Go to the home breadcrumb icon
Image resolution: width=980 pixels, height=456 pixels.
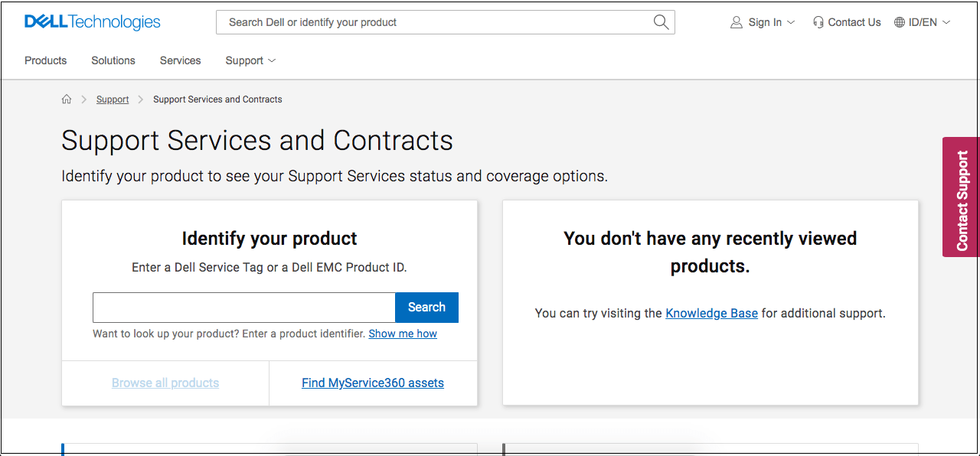tap(67, 99)
